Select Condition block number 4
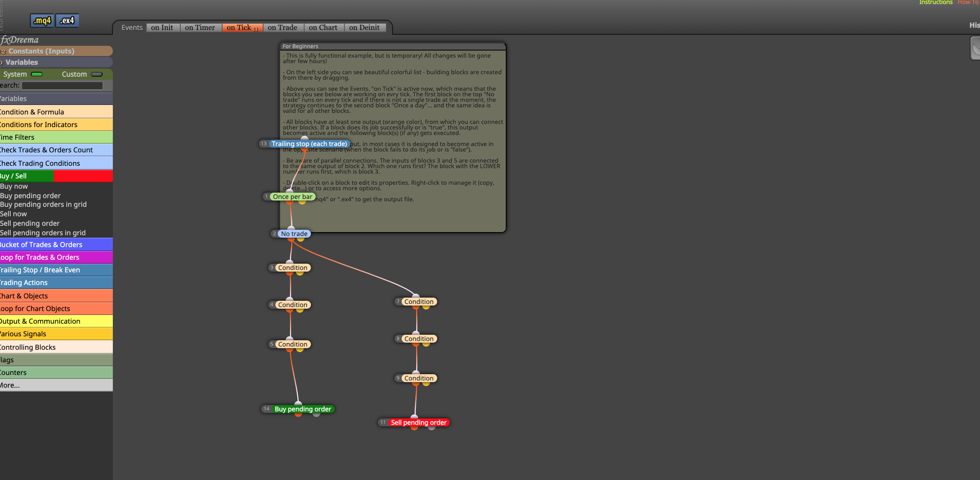 point(293,305)
